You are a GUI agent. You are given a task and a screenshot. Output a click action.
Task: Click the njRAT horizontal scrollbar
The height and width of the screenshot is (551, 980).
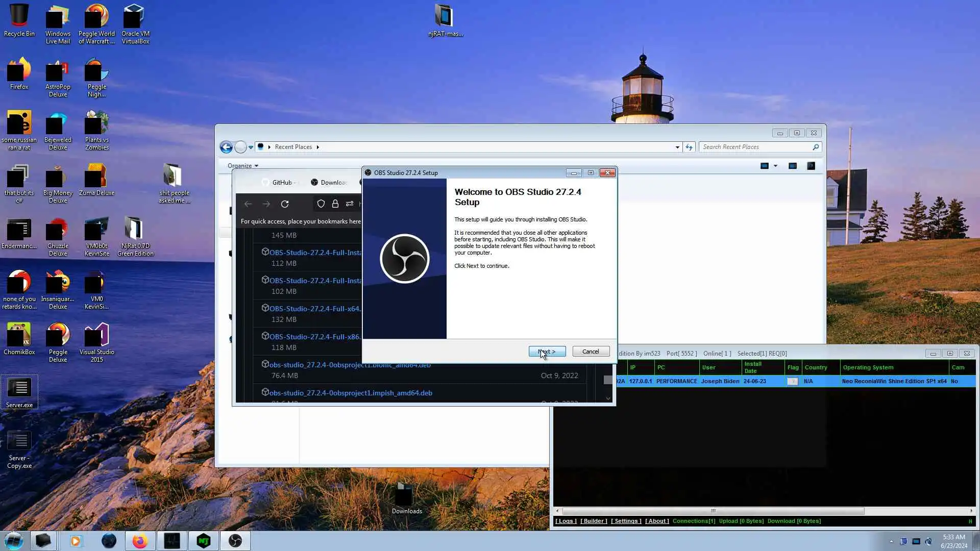click(x=713, y=511)
